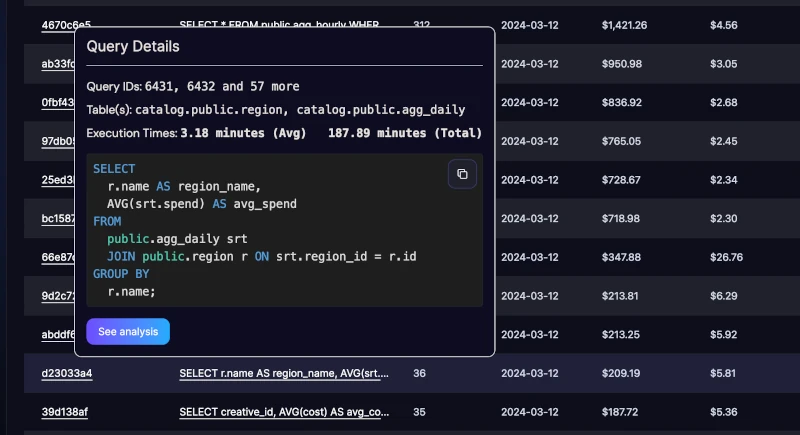The image size is (800, 435).
Task: Select the $728.67 cost cell
Action: coord(621,180)
